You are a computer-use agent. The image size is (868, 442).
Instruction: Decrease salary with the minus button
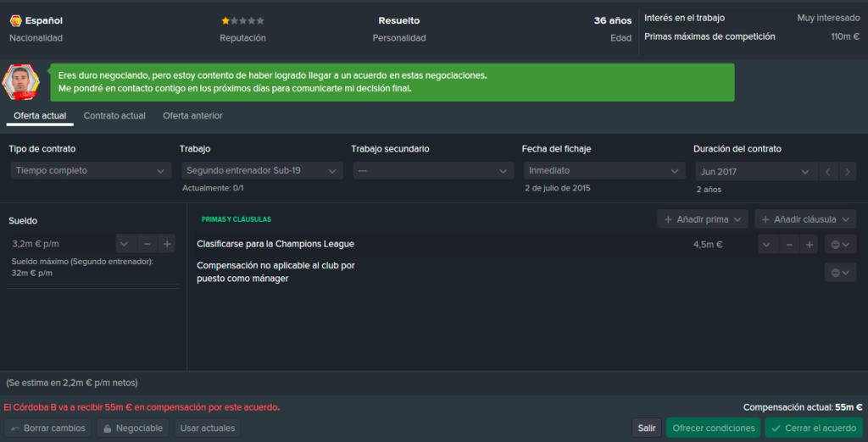147,243
